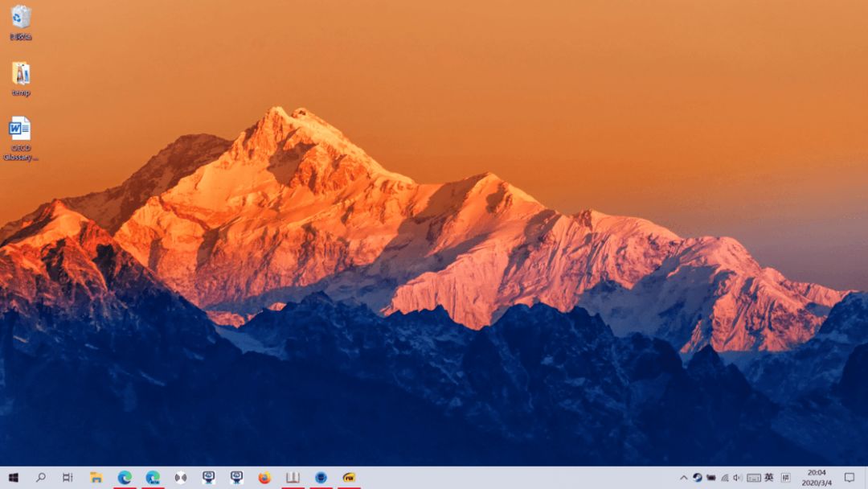Open the round broadcast-wave taskbar app
The height and width of the screenshot is (489, 868).
181,478
